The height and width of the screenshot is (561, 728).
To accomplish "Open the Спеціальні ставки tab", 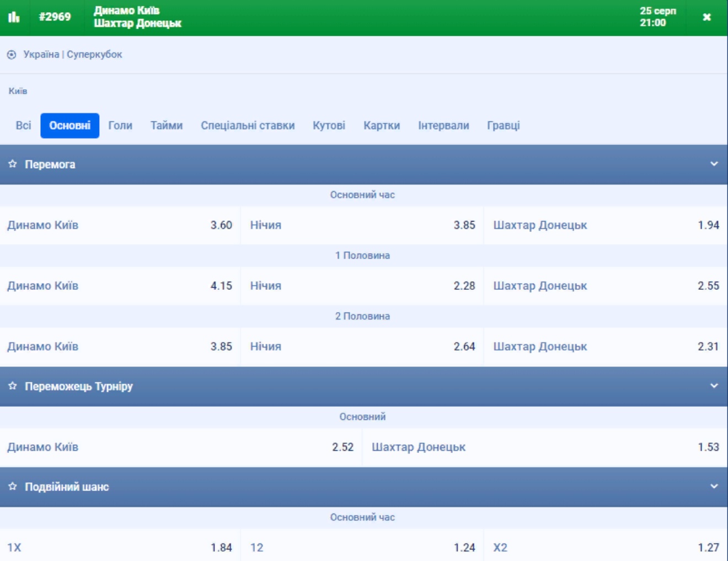I will pyautogui.click(x=248, y=126).
